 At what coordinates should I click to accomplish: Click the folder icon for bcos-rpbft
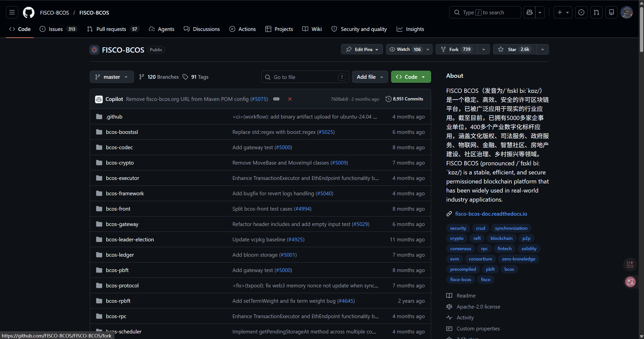(99, 301)
